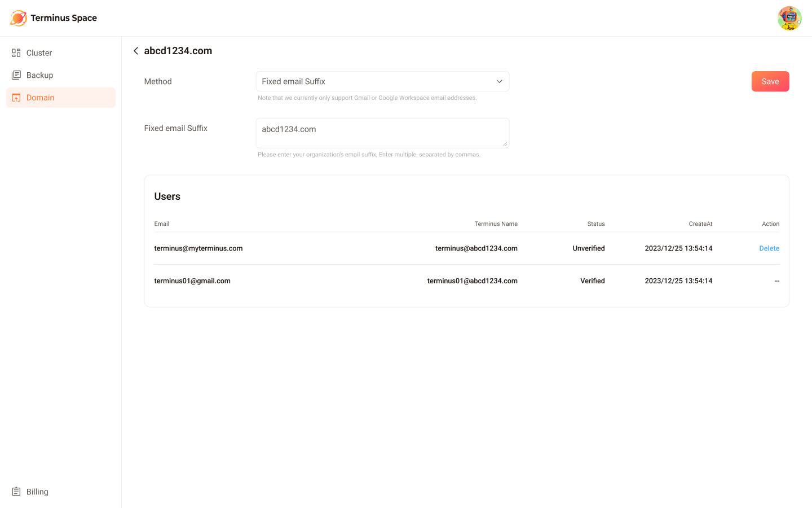Focus the Fixed email Suffix text area

coord(382,133)
